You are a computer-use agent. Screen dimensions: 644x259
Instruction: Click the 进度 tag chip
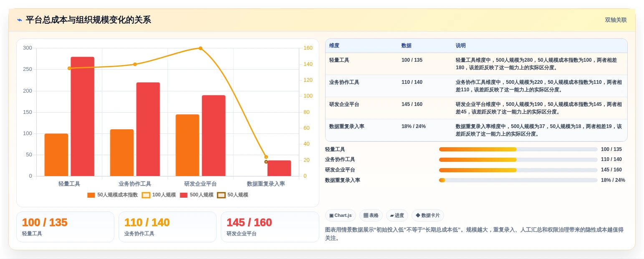[397, 216]
